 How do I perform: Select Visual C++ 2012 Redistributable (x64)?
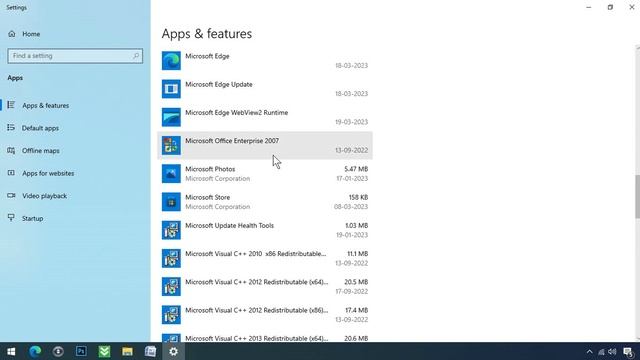264,287
